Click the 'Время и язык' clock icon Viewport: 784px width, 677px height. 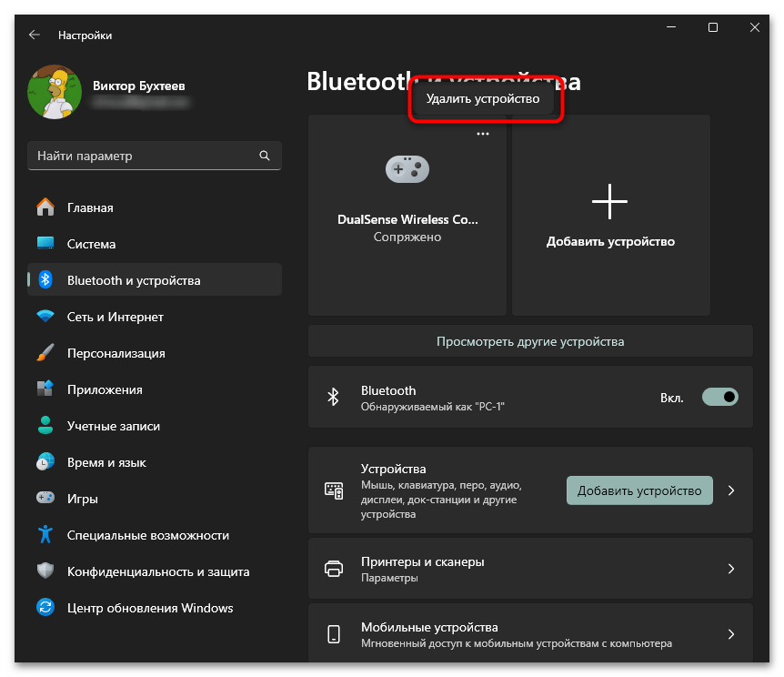45,462
